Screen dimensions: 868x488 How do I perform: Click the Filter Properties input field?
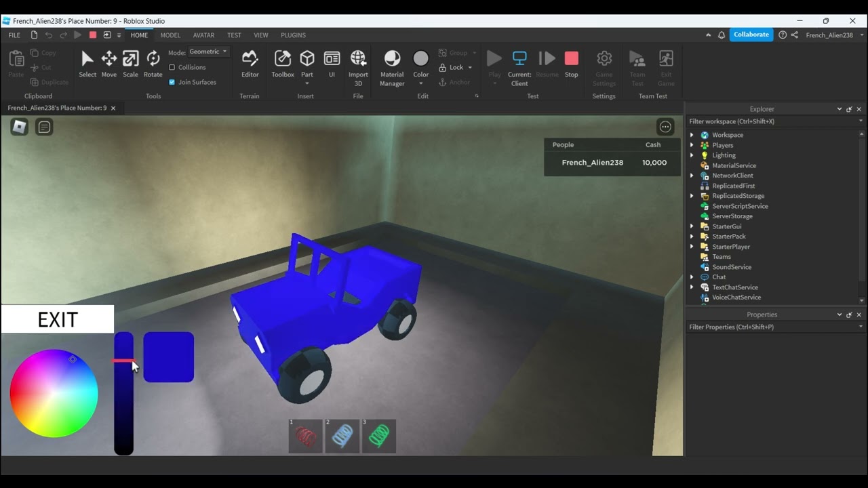(x=774, y=327)
